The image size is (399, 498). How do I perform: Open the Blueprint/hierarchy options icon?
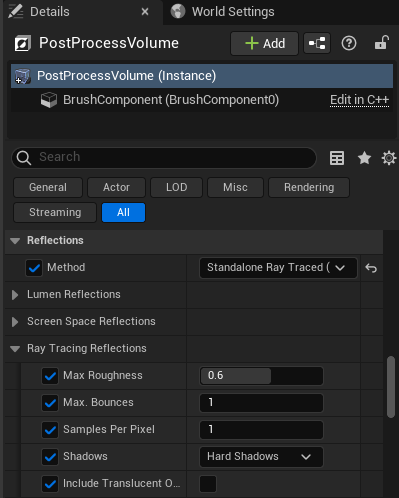click(317, 43)
